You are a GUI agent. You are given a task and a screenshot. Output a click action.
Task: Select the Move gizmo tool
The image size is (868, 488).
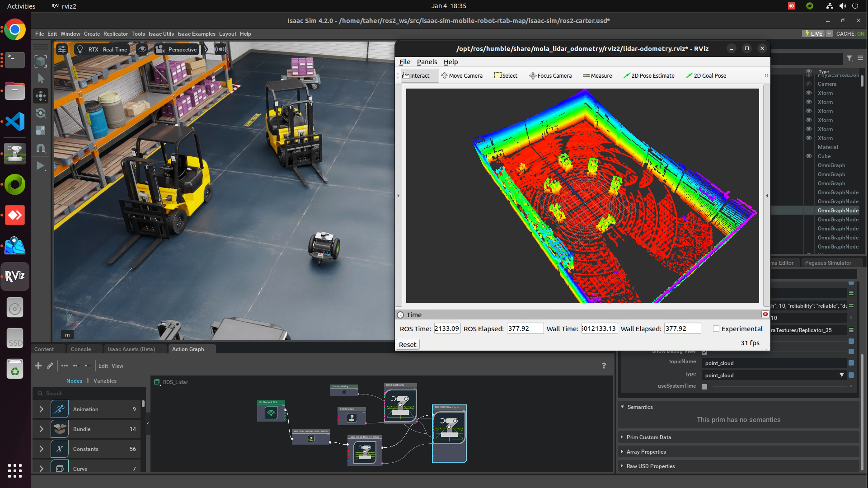pyautogui.click(x=41, y=96)
